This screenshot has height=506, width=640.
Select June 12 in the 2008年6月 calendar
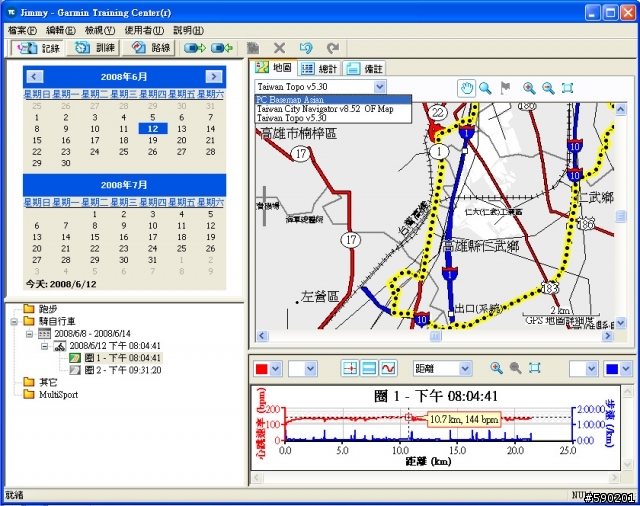[x=153, y=129]
